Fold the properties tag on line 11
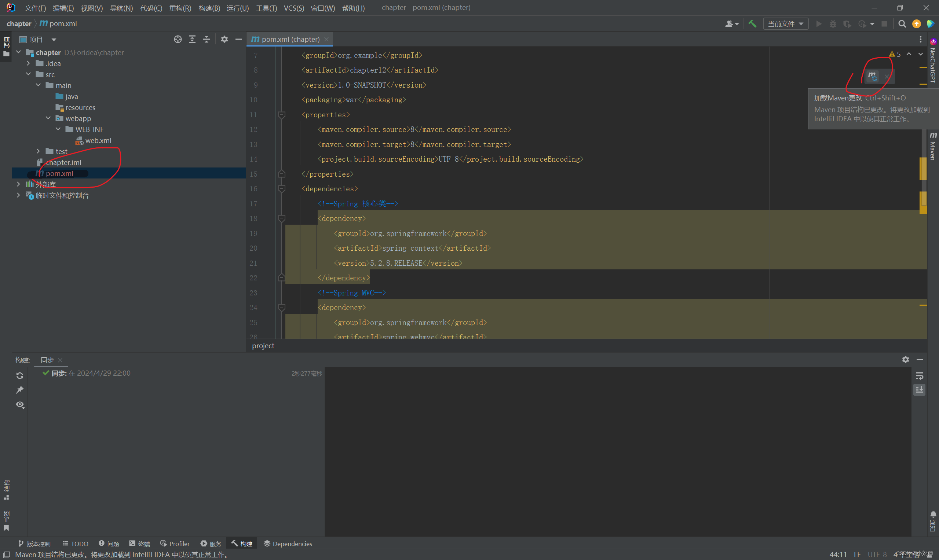The height and width of the screenshot is (560, 939). coord(282,114)
